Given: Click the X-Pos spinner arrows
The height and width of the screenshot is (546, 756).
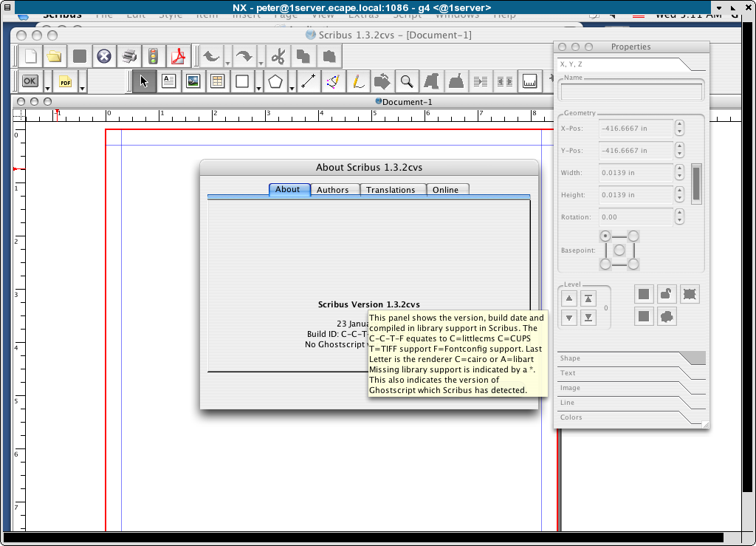Looking at the screenshot, I should pyautogui.click(x=679, y=128).
